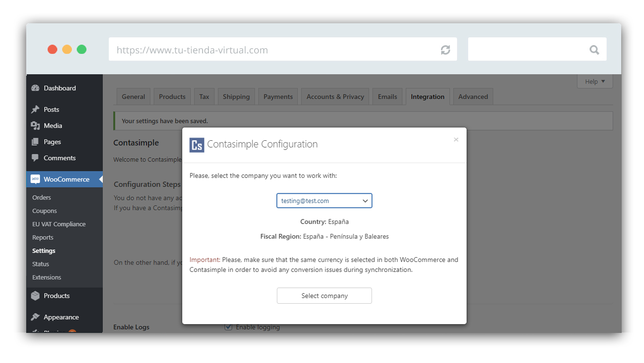Open Settings in the WooCommerce submenu
The height and width of the screenshot is (363, 644).
(44, 251)
